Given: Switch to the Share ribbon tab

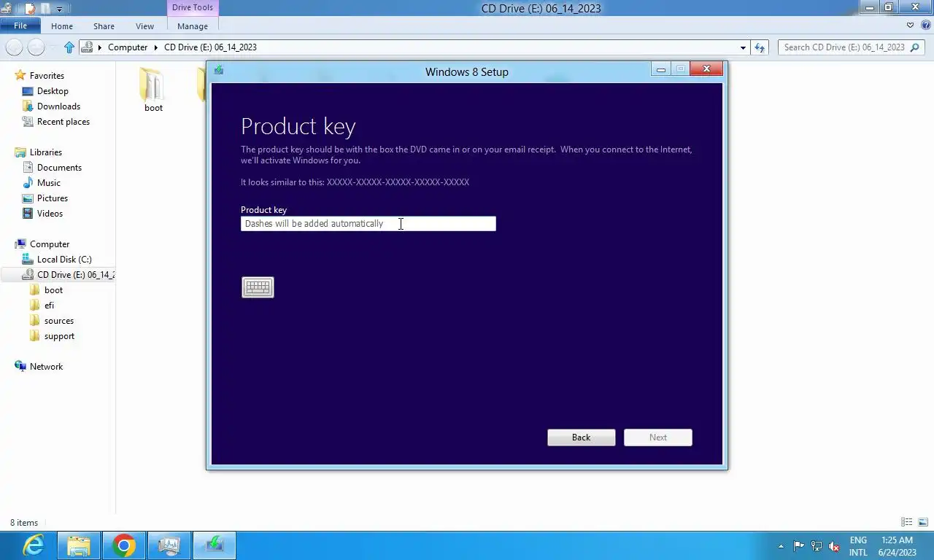Looking at the screenshot, I should coord(104,26).
